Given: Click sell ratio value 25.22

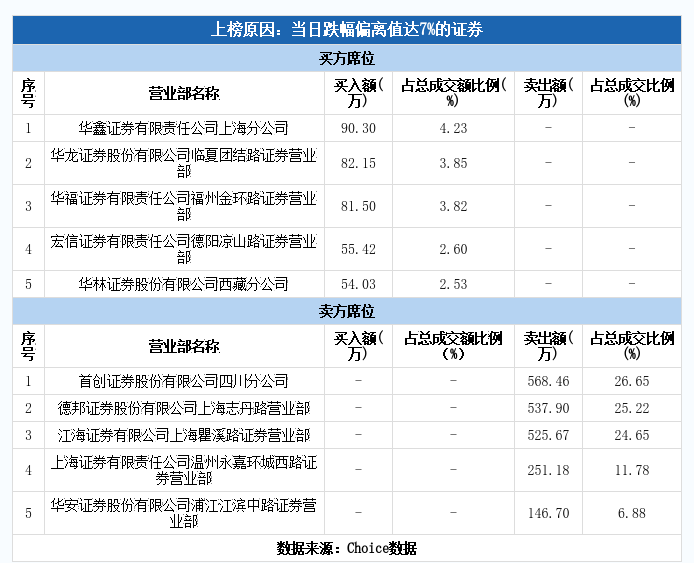Looking at the screenshot, I should (x=632, y=408).
